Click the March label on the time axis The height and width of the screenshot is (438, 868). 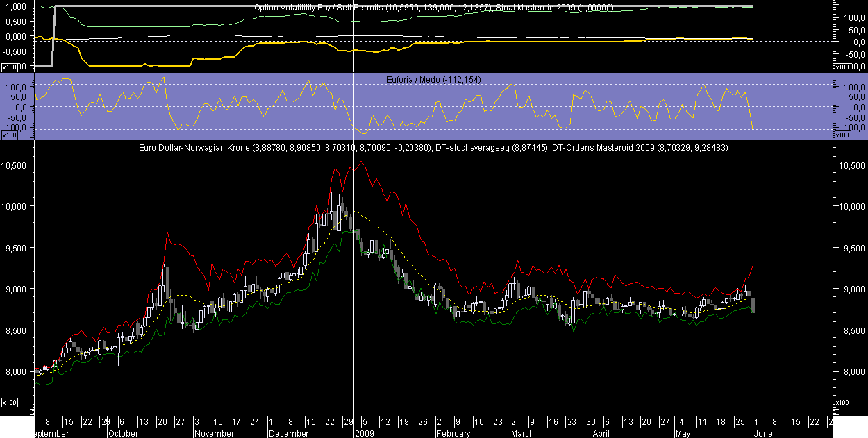coord(522,433)
